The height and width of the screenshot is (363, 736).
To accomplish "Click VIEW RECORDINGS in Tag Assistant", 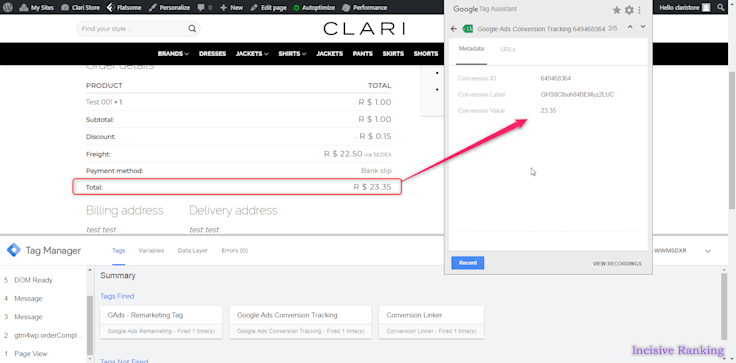I will tap(617, 263).
